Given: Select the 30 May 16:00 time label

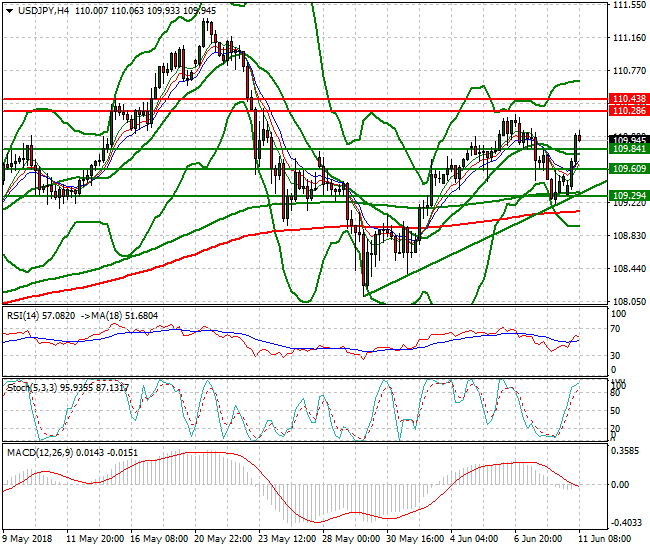Looking at the screenshot, I should (x=415, y=539).
